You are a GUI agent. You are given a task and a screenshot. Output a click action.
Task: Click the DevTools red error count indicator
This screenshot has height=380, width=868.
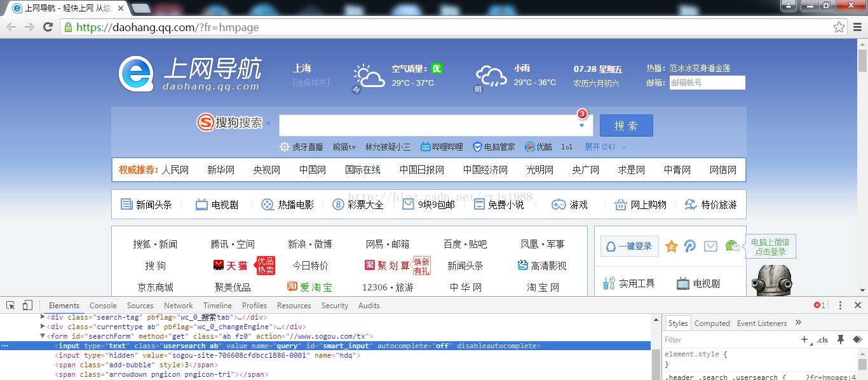click(820, 306)
